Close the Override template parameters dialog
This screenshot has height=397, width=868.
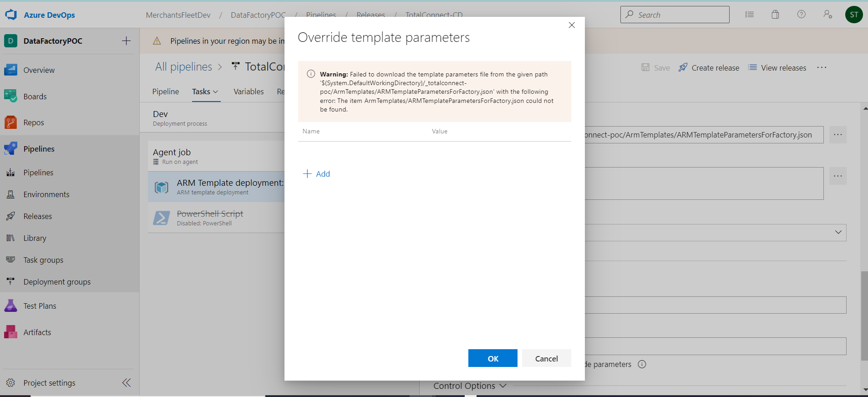pyautogui.click(x=572, y=25)
